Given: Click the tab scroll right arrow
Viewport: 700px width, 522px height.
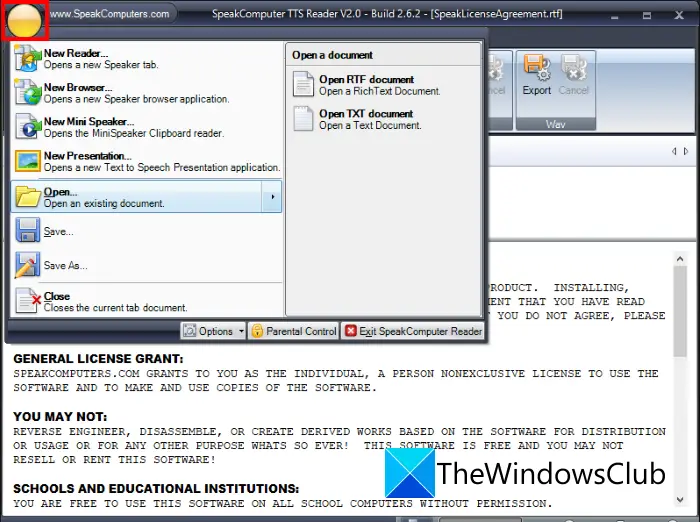Looking at the screenshot, I should click(x=686, y=151).
